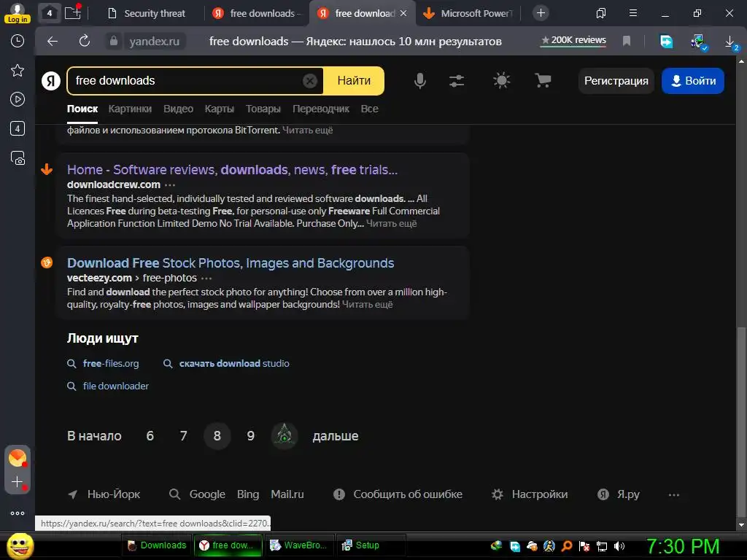Click the 200K reviews rating
747x560 pixels.
573,41
